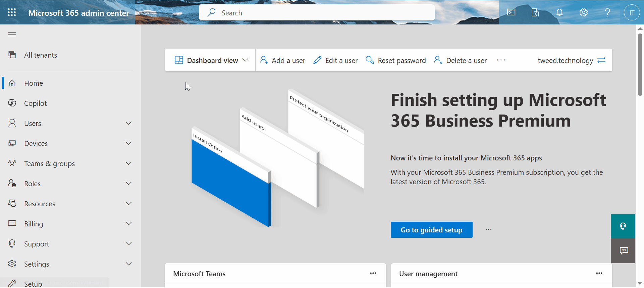The height and width of the screenshot is (288, 644).
Task: Click the Users person icon
Action: [12, 123]
